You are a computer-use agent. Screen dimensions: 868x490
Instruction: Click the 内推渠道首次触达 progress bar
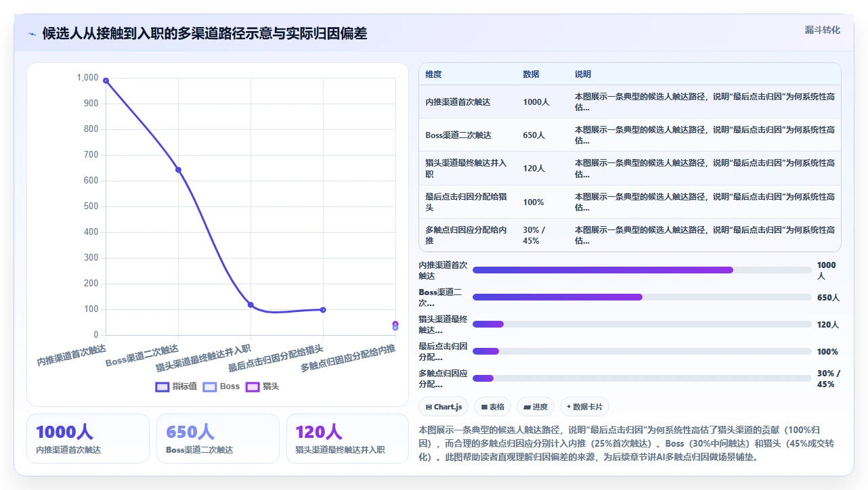click(642, 270)
